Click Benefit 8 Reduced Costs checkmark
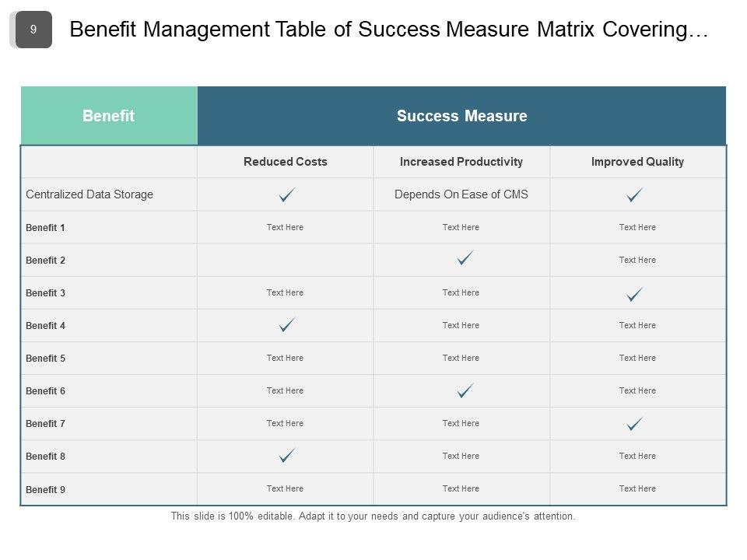Screen dimensions: 747x560 click(286, 456)
